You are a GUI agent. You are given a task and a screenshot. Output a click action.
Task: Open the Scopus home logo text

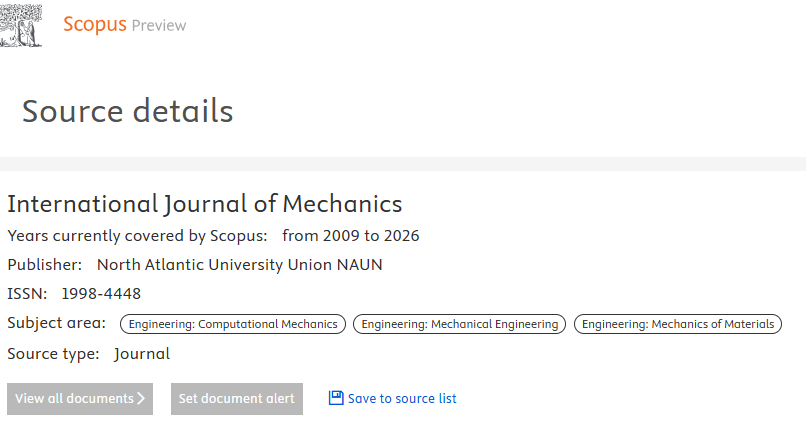[94, 24]
